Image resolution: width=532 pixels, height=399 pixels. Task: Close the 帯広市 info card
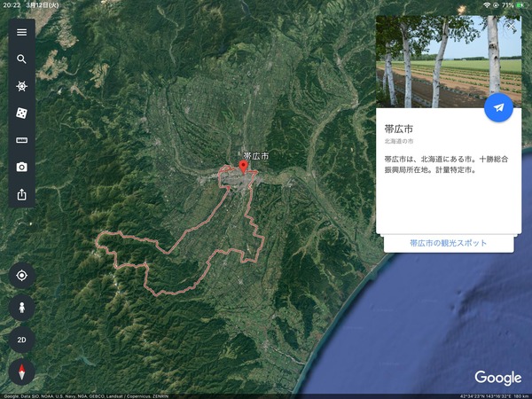coord(511,26)
